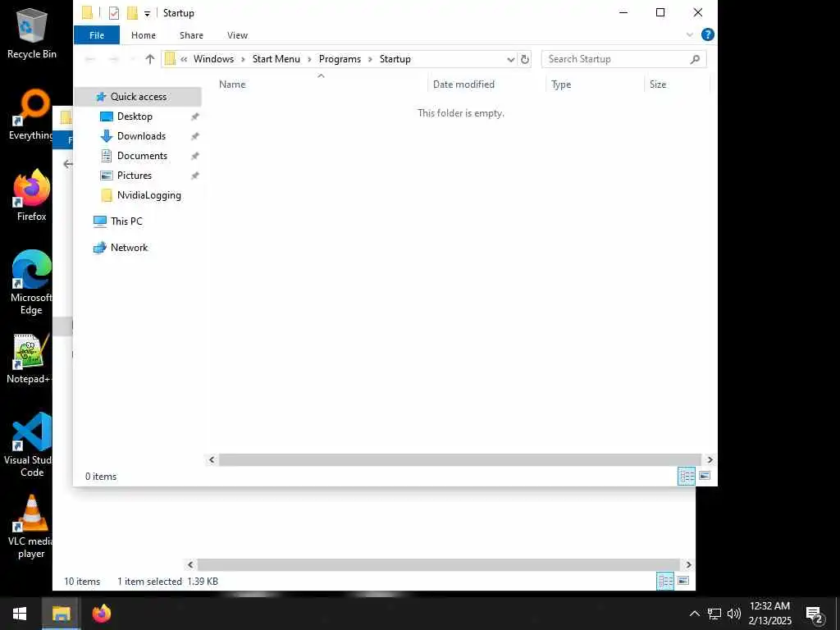The width and height of the screenshot is (840, 630).
Task: Switch Startup window to details view icon
Action: [687, 477]
